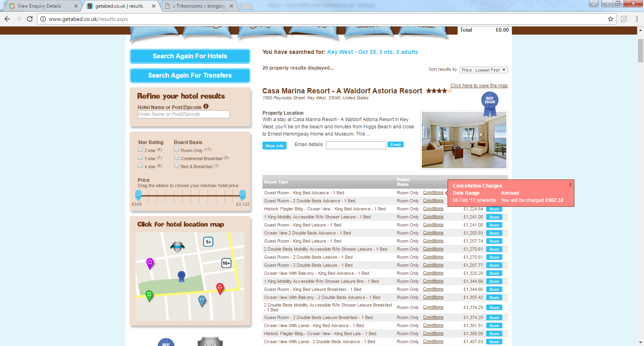
Task: Open the Sort results by dropdown
Action: 484,70
